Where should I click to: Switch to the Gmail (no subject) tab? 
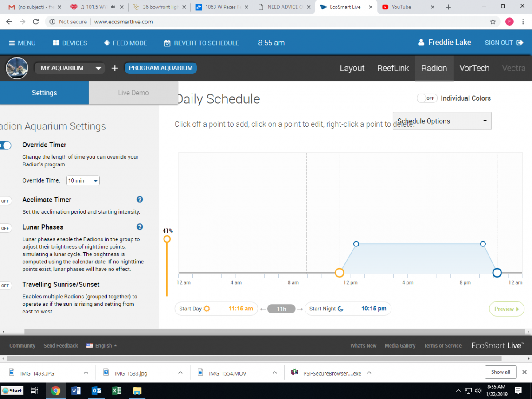(x=35, y=7)
